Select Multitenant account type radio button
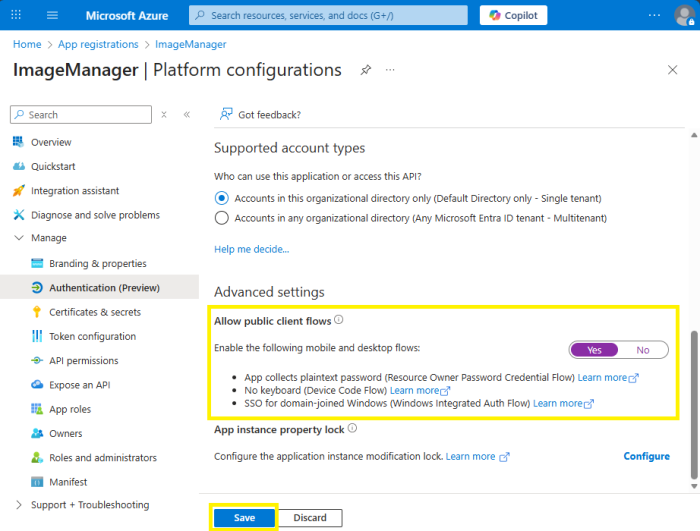 pyautogui.click(x=222, y=217)
